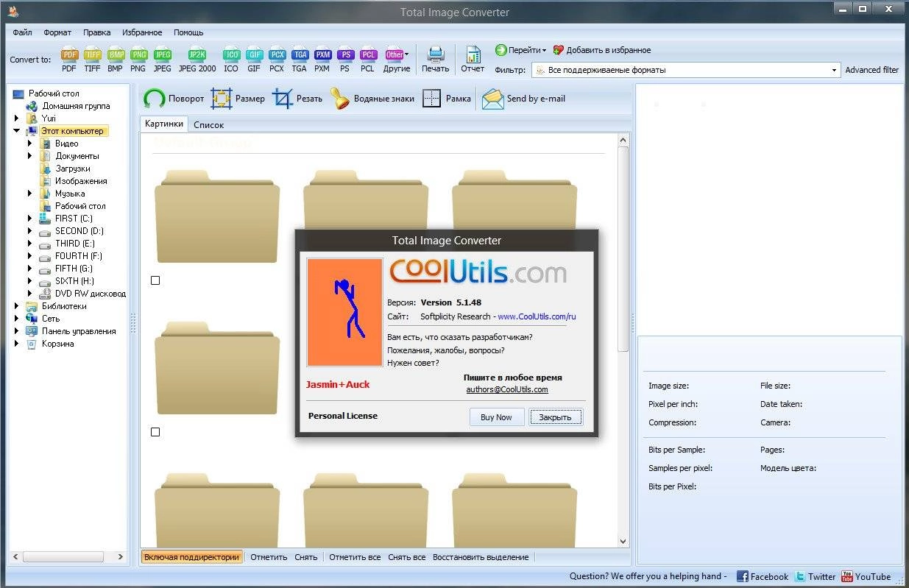Open Twitter link in status bar
The height and width of the screenshot is (588, 909).
coord(815,577)
